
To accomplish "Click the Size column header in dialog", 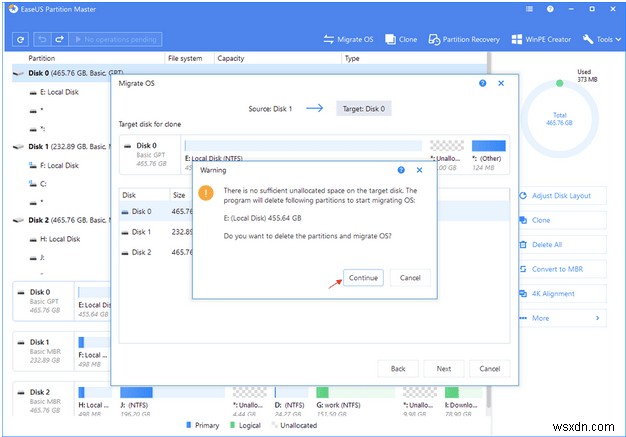I will point(179,195).
